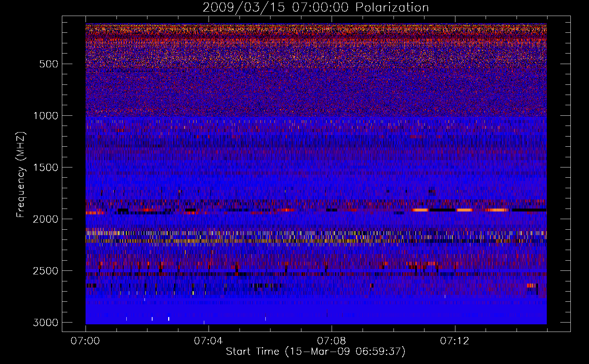
Task: Click the 'Frequency (MHZ)' axis label
Action: coord(21,174)
